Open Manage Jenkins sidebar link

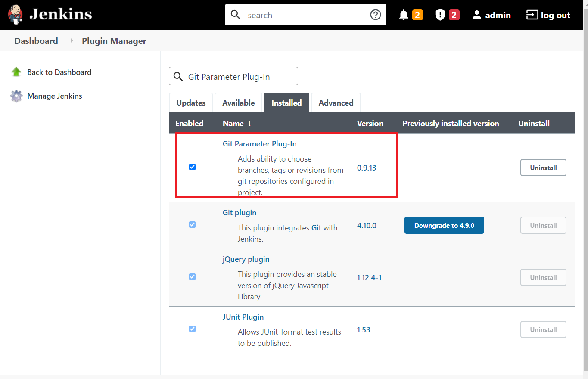[55, 96]
